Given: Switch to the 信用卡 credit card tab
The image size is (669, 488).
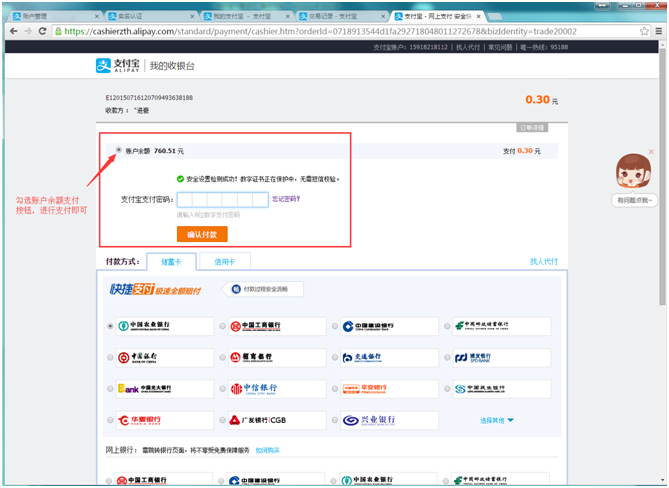Looking at the screenshot, I should pos(225,262).
